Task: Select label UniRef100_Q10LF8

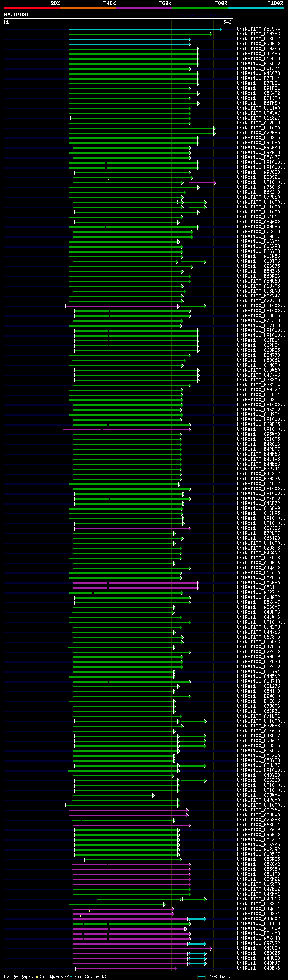Action: 258,59
